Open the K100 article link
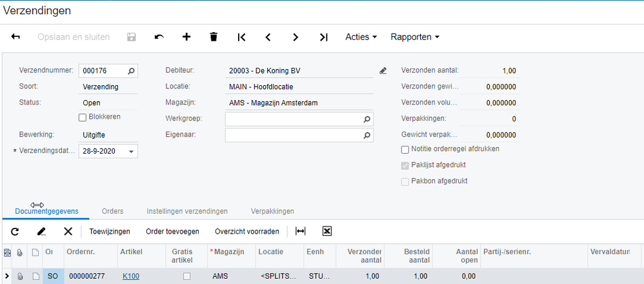This screenshot has width=644, height=284. click(x=131, y=276)
